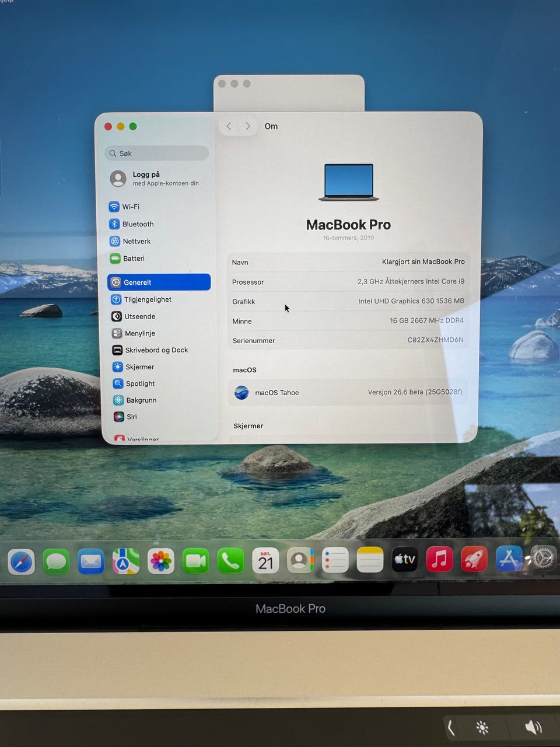Image resolution: width=560 pixels, height=747 pixels.
Task: Open Mail from the Dock
Action: pyautogui.click(x=91, y=562)
